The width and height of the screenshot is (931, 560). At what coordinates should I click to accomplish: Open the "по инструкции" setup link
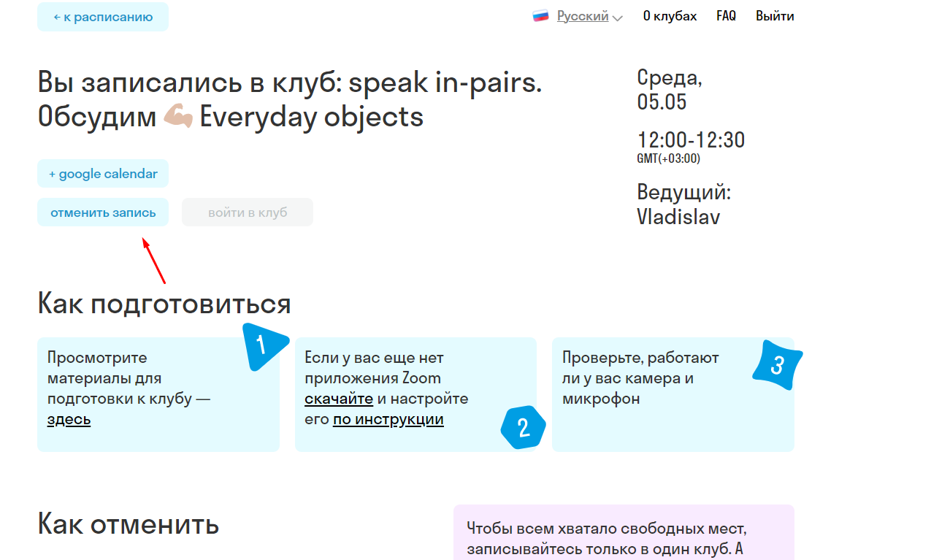388,419
